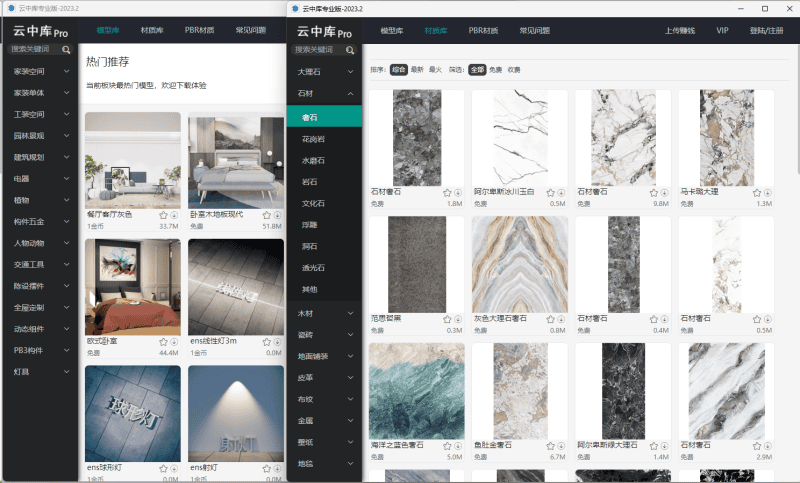The width and height of the screenshot is (800, 483).
Task: Select the highlighted 奢石 subcategory
Action: click(324, 116)
